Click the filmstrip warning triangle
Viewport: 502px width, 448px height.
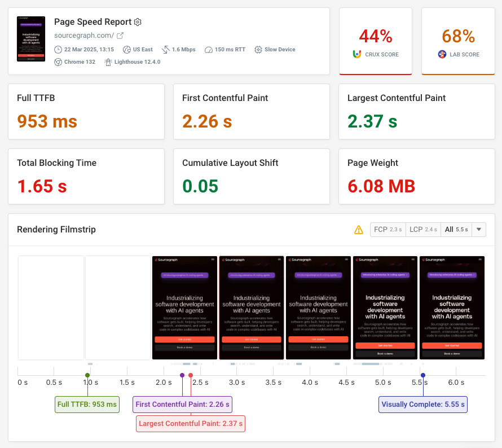pyautogui.click(x=358, y=229)
